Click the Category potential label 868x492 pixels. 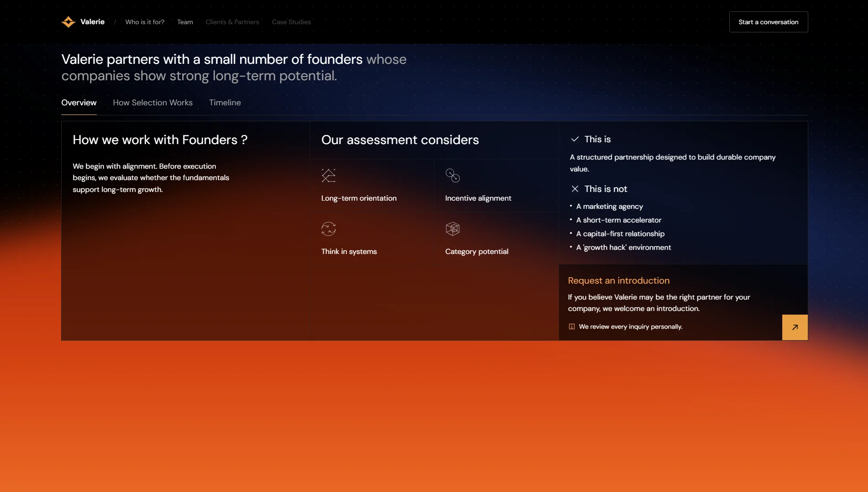click(477, 252)
